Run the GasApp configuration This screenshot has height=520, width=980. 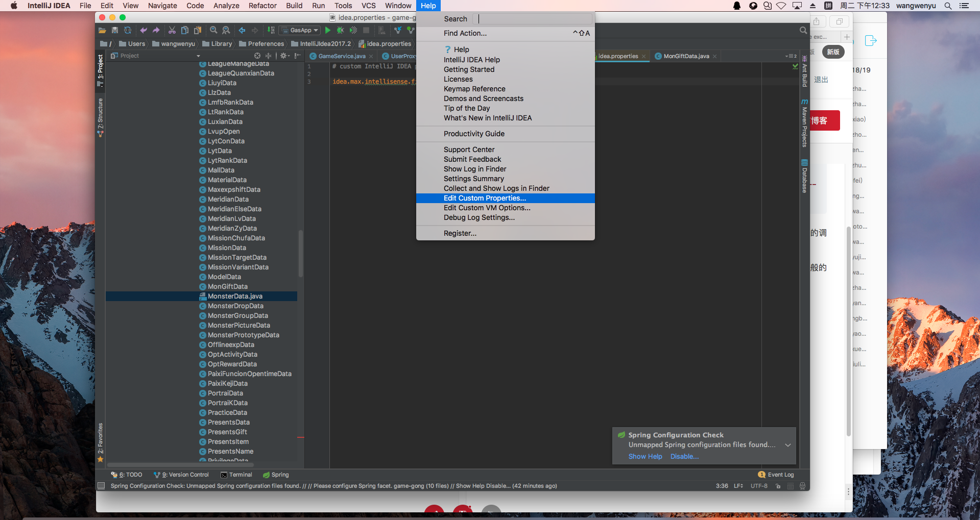(328, 30)
